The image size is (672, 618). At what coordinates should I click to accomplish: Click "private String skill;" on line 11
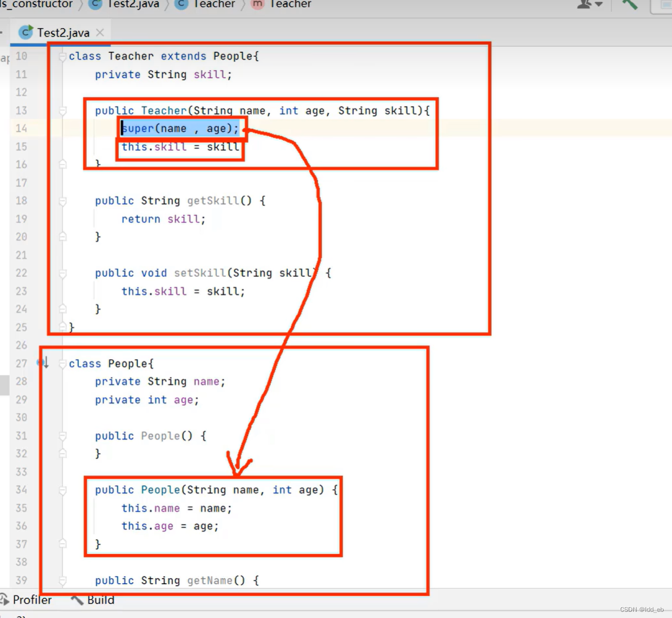coord(163,74)
